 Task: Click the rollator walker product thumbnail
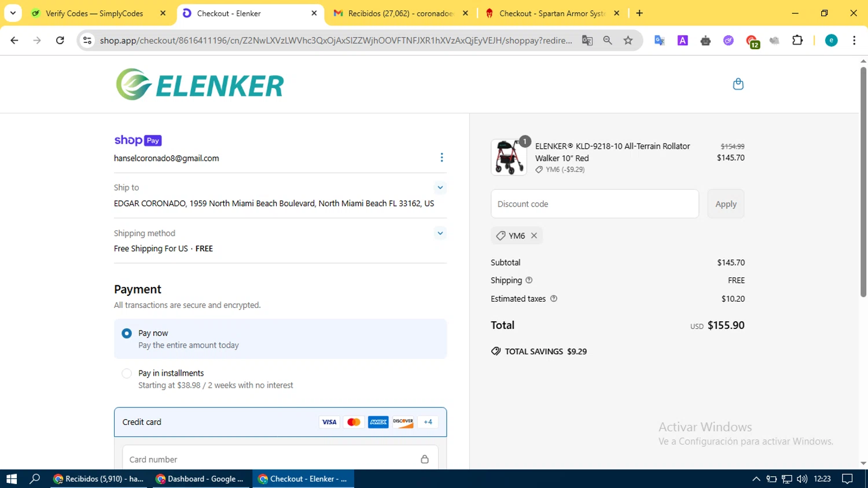(x=509, y=157)
